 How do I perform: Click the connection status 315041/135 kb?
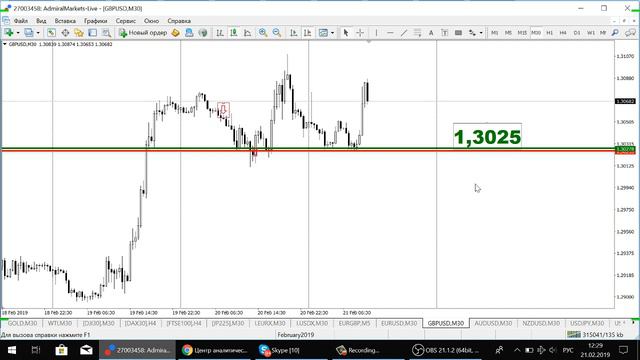tap(602, 335)
